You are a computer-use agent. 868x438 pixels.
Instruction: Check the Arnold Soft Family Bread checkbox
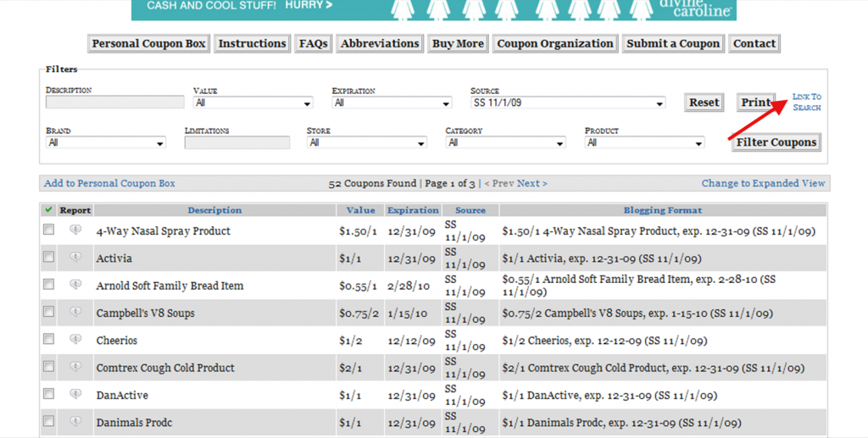(48, 285)
